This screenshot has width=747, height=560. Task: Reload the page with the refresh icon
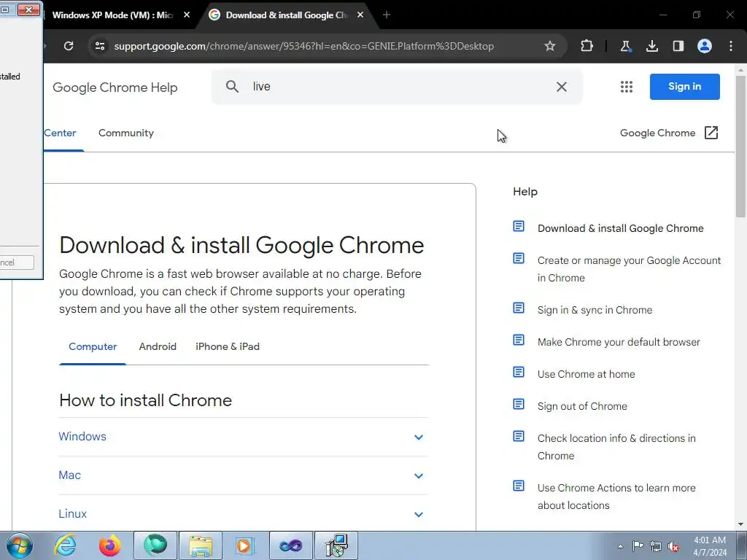tap(69, 46)
